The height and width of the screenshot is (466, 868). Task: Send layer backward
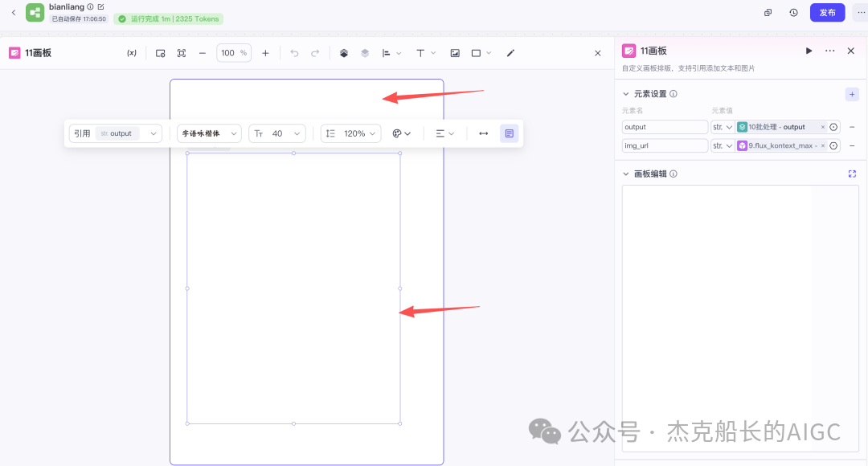click(365, 53)
